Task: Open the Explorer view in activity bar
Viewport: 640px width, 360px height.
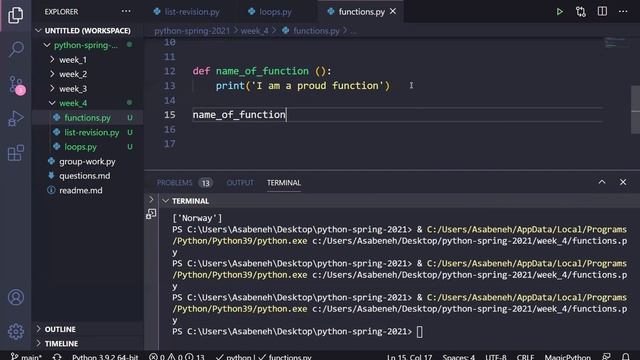Action: (16, 16)
